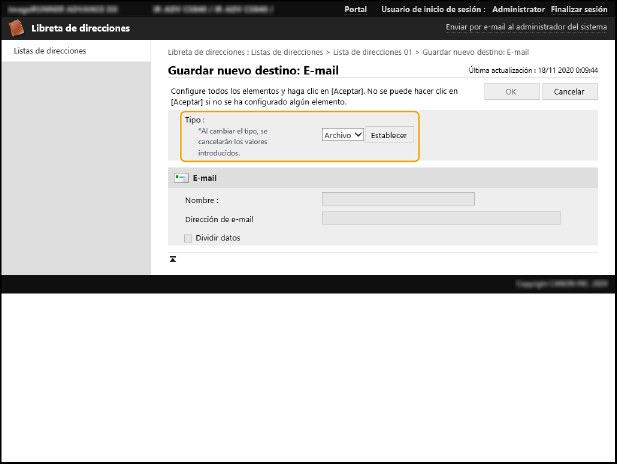Open Enviar por e-mail al administrador link

pos(523,28)
